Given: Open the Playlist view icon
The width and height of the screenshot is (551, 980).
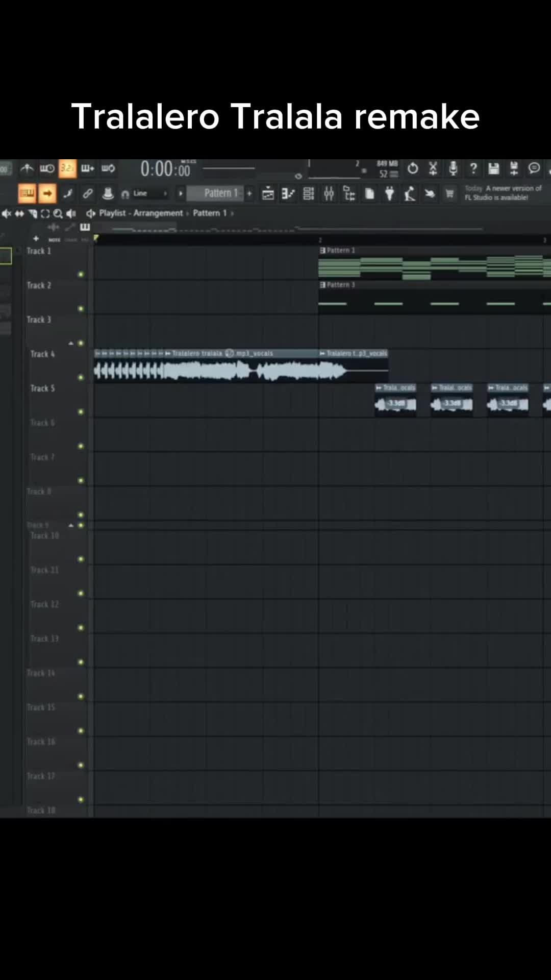Looking at the screenshot, I should pos(268,193).
